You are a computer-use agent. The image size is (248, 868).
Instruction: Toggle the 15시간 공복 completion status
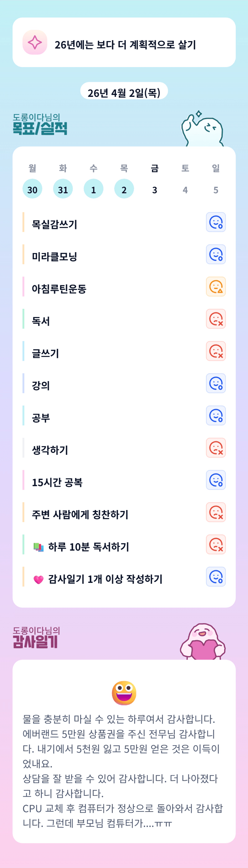coord(216,480)
